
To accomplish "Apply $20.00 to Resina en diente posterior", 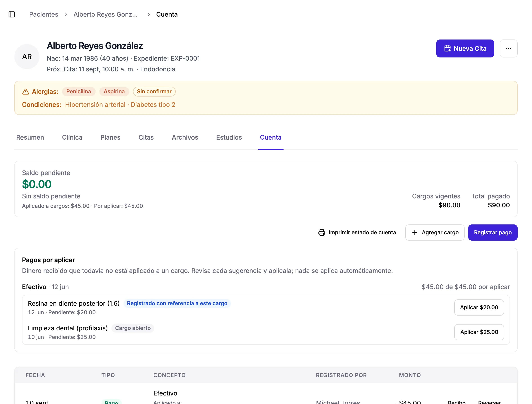I will [x=479, y=307].
